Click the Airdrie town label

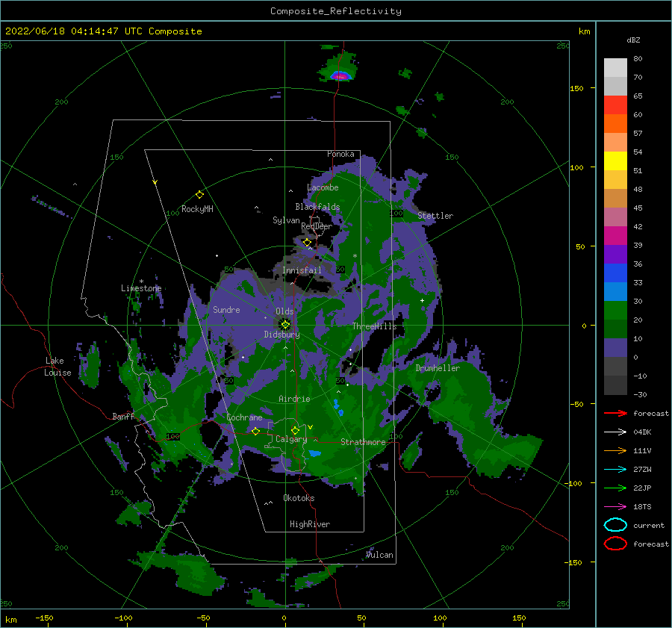[x=294, y=399]
